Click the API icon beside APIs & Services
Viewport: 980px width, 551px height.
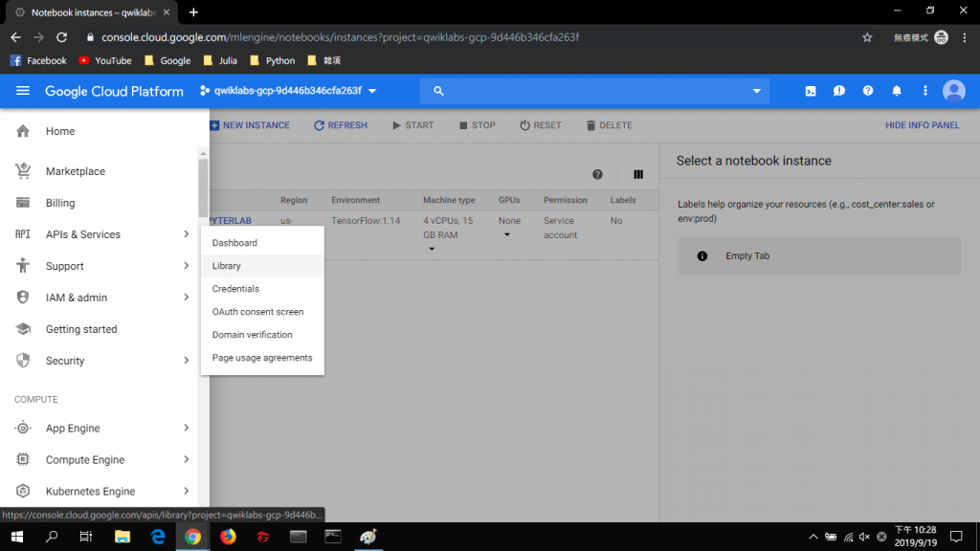pos(23,234)
